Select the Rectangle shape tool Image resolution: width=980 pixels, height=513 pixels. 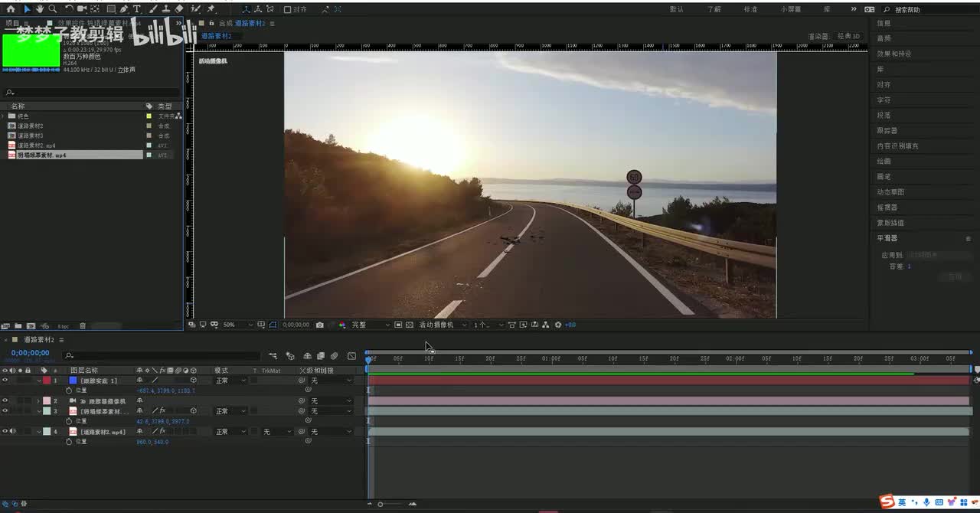pyautogui.click(x=111, y=9)
